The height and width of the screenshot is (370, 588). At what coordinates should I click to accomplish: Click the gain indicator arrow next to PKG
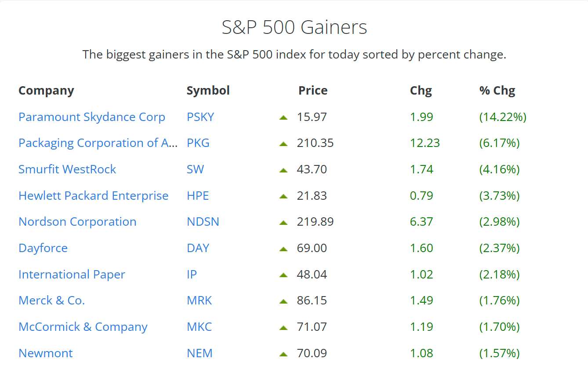coord(283,143)
